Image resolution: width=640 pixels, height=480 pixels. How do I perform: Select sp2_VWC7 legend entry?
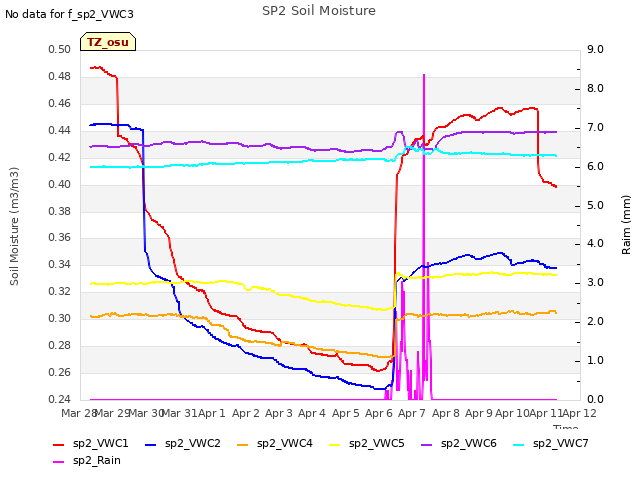[x=551, y=443]
